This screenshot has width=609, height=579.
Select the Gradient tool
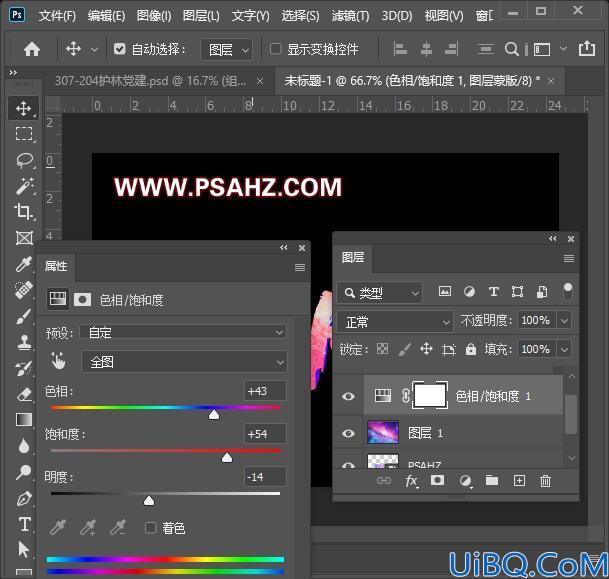24,420
